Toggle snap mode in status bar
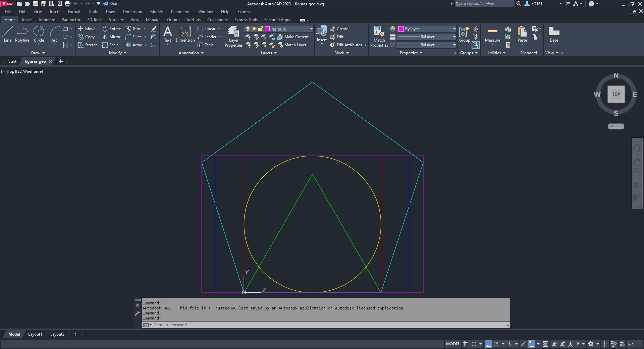Screen dimensions: 644x349 coord(474,344)
